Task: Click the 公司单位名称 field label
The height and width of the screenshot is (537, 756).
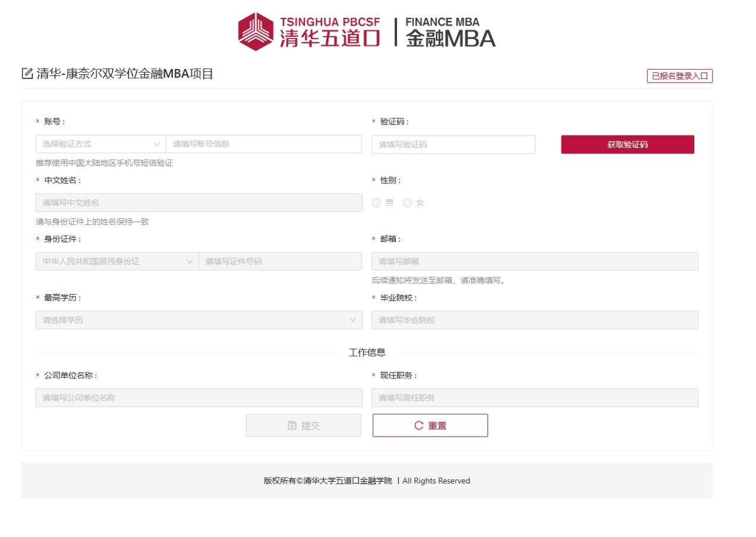Action: tap(70, 376)
